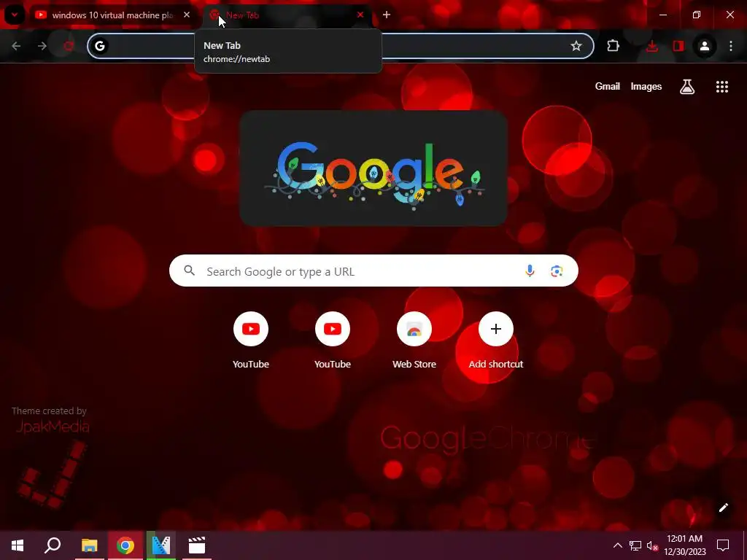This screenshot has height=560, width=747.
Task: Open the blue M app in taskbar
Action: point(161,545)
